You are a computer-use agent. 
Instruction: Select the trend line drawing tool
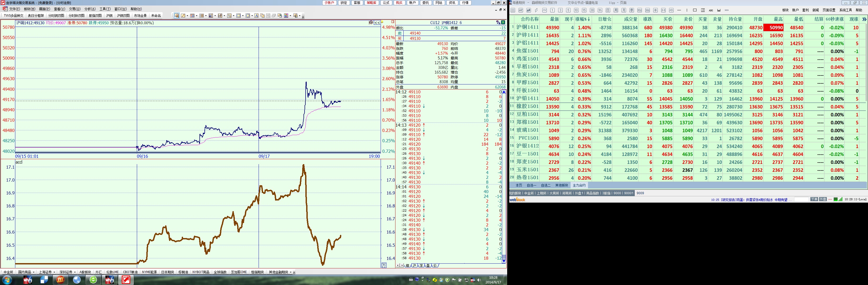point(183,16)
